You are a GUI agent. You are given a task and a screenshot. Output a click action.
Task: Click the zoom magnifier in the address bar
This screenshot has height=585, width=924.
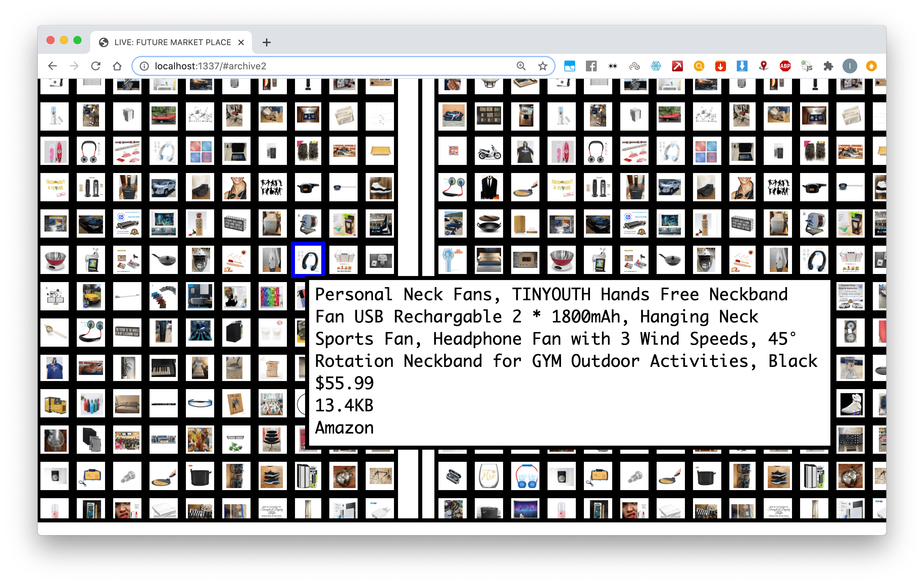click(521, 66)
